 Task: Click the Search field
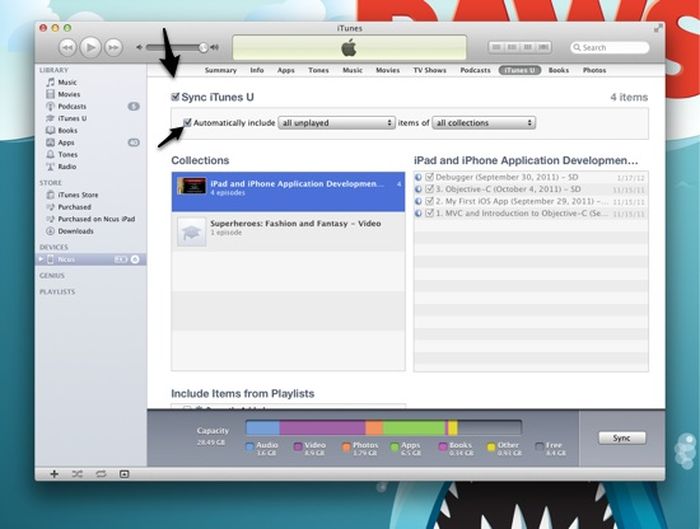point(609,47)
